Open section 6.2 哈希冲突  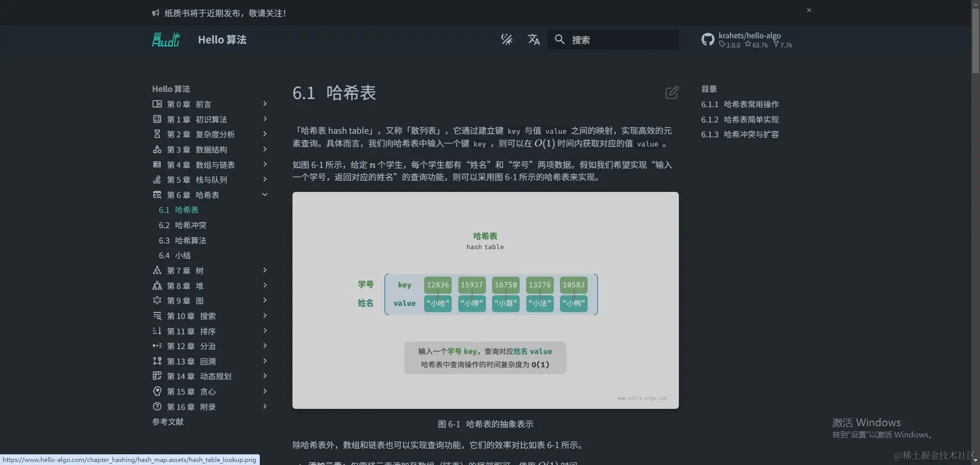183,225
